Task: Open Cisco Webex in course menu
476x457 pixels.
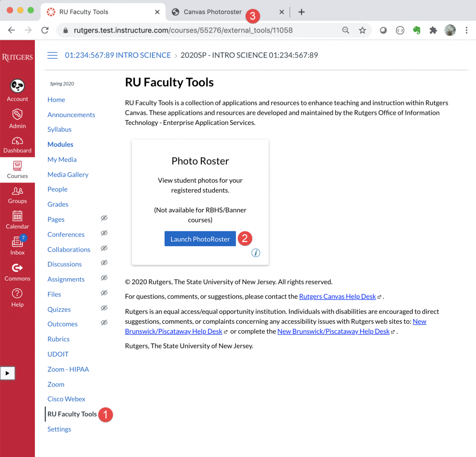Action: click(x=66, y=399)
